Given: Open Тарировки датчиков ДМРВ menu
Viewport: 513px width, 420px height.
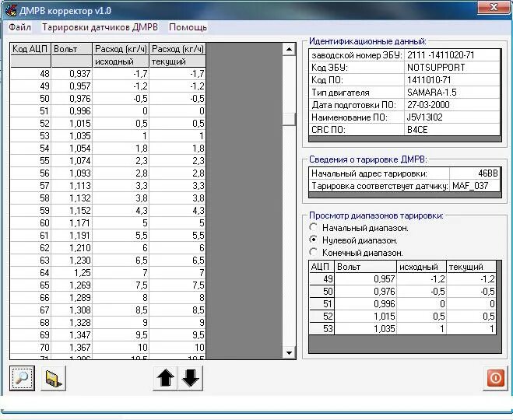Looking at the screenshot, I should [x=100, y=27].
